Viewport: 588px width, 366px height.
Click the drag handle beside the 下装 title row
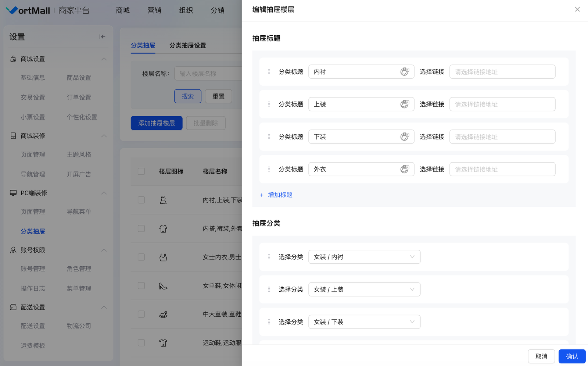(269, 137)
